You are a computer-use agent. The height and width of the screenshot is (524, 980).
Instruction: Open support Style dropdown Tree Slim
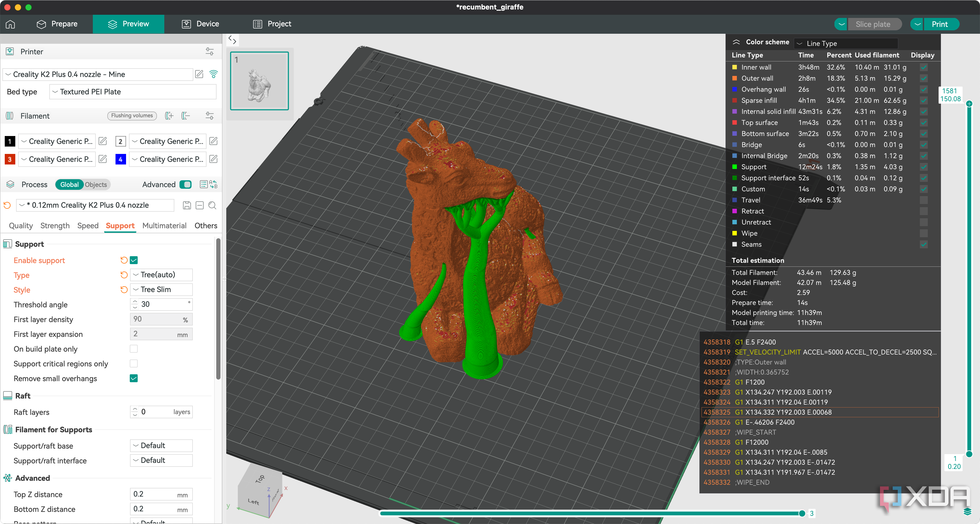click(x=161, y=289)
